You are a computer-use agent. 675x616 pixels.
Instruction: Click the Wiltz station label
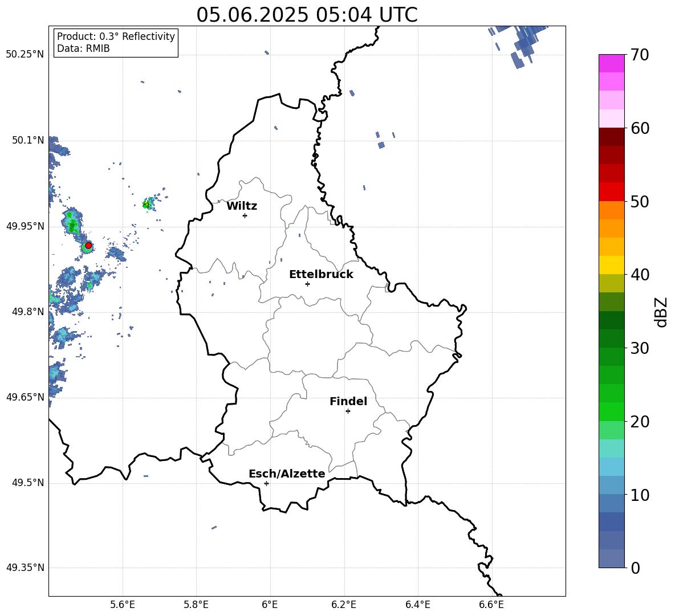coord(242,206)
